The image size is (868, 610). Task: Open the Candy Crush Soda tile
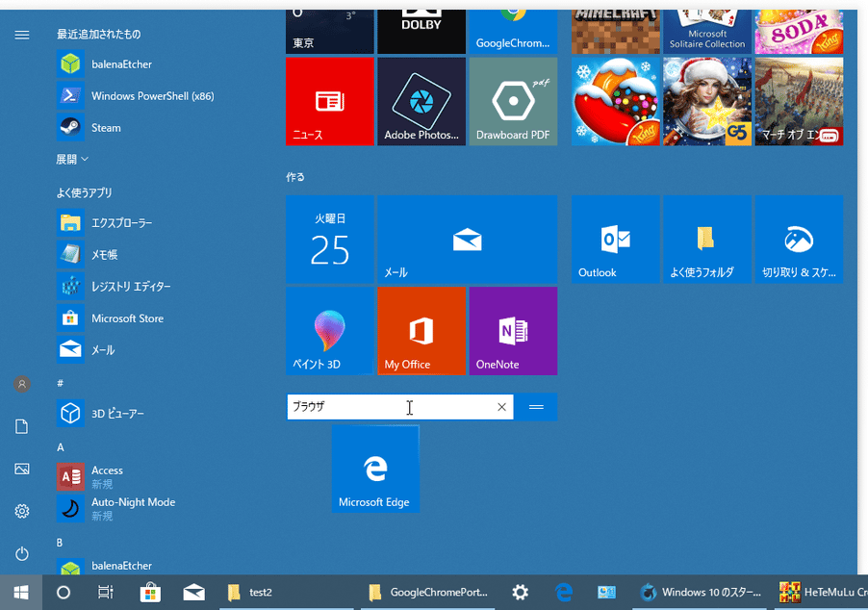click(799, 32)
